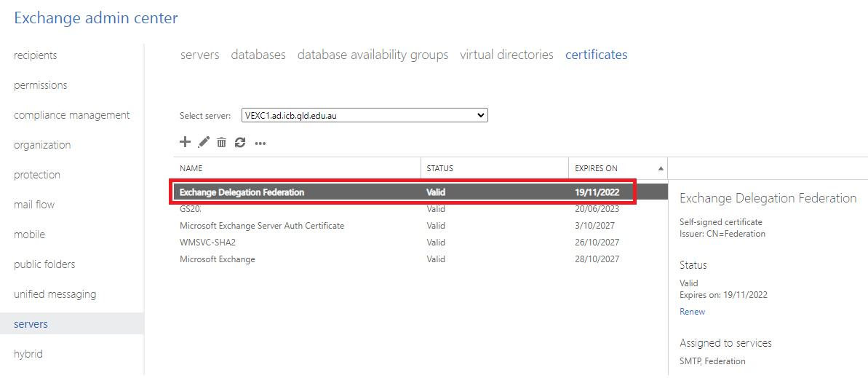Open recipients in the left navigation
Image resolution: width=868 pixels, height=378 pixels.
click(35, 55)
